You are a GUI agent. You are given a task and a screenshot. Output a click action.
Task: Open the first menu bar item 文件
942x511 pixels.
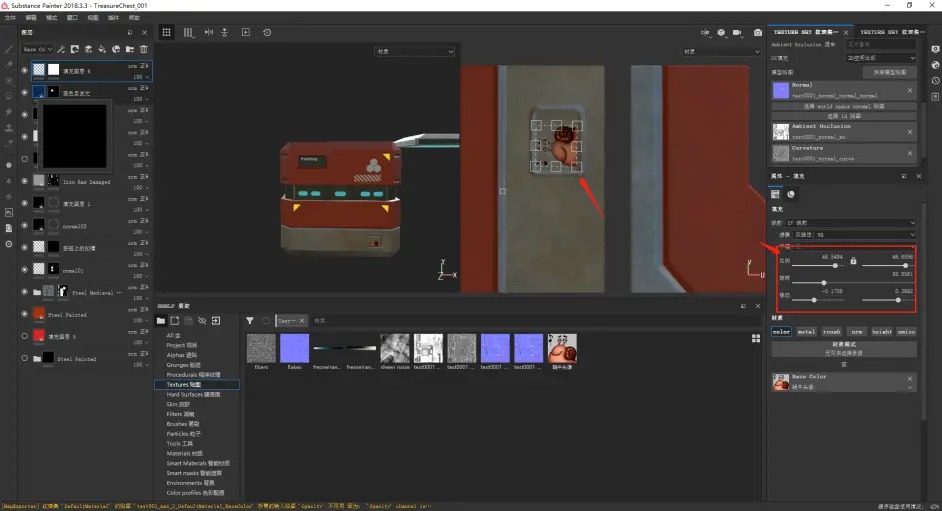(10, 17)
